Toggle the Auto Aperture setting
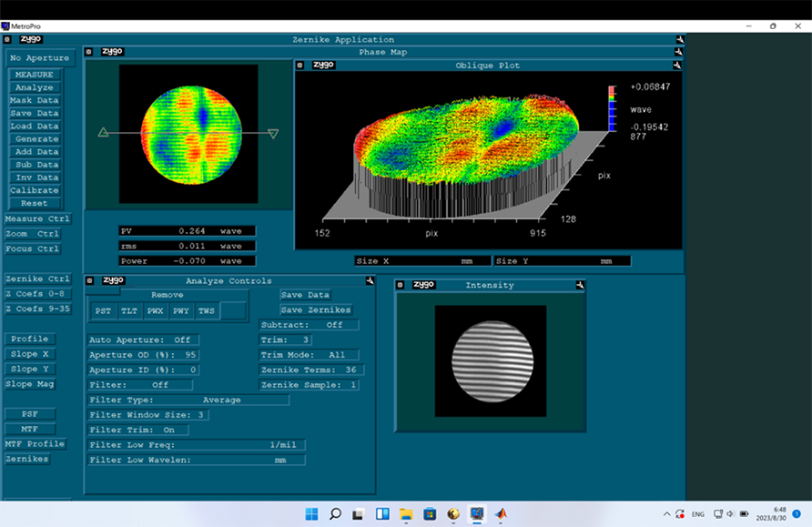 tap(143, 340)
